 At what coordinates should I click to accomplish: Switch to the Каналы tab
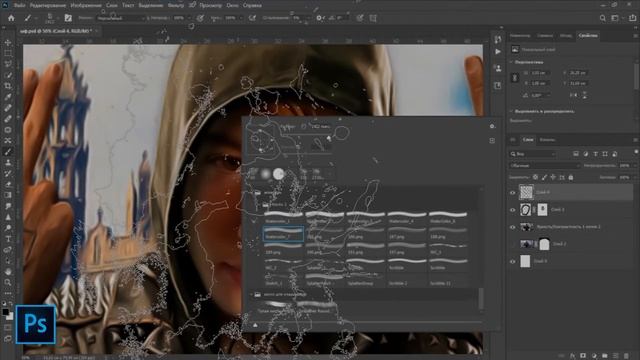(547, 140)
